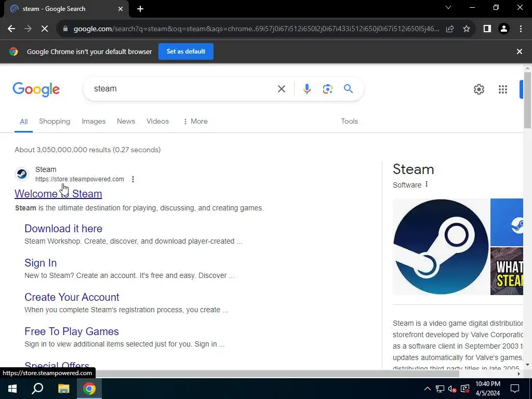
Task: Click store.steampowered.com URL text in result
Action: (79, 179)
